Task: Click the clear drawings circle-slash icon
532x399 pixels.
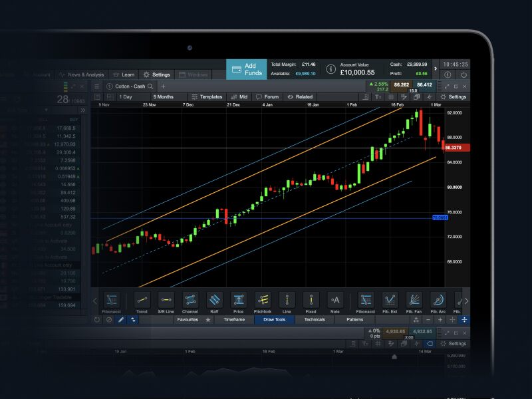Action: (109, 320)
